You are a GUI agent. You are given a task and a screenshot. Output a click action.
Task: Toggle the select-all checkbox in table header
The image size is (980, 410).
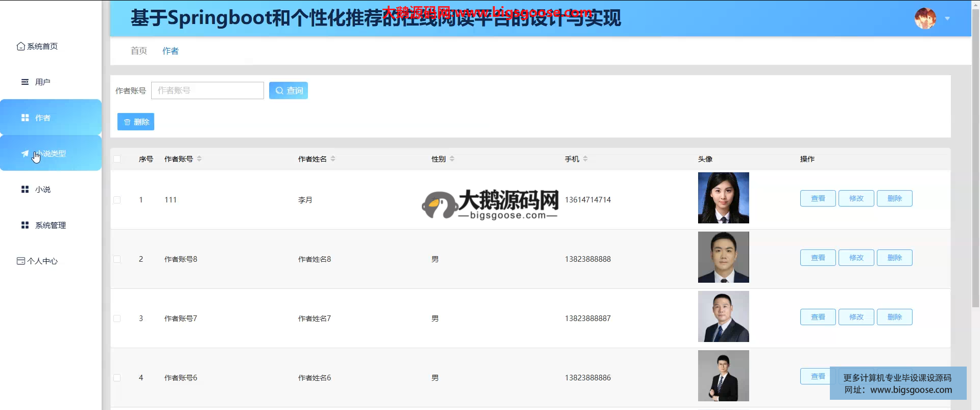117,159
